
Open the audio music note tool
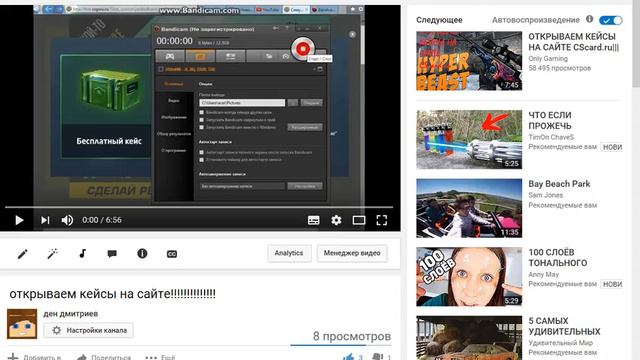pos(82,253)
